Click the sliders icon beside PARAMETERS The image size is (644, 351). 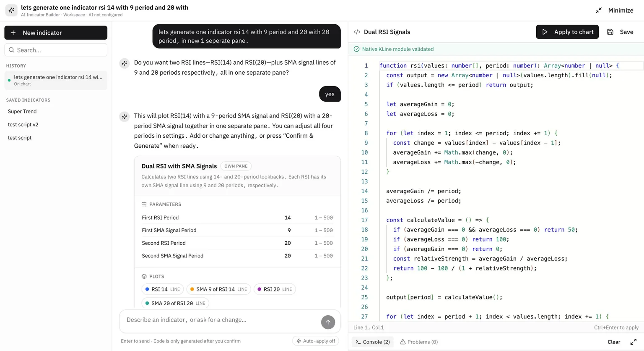[x=144, y=204]
